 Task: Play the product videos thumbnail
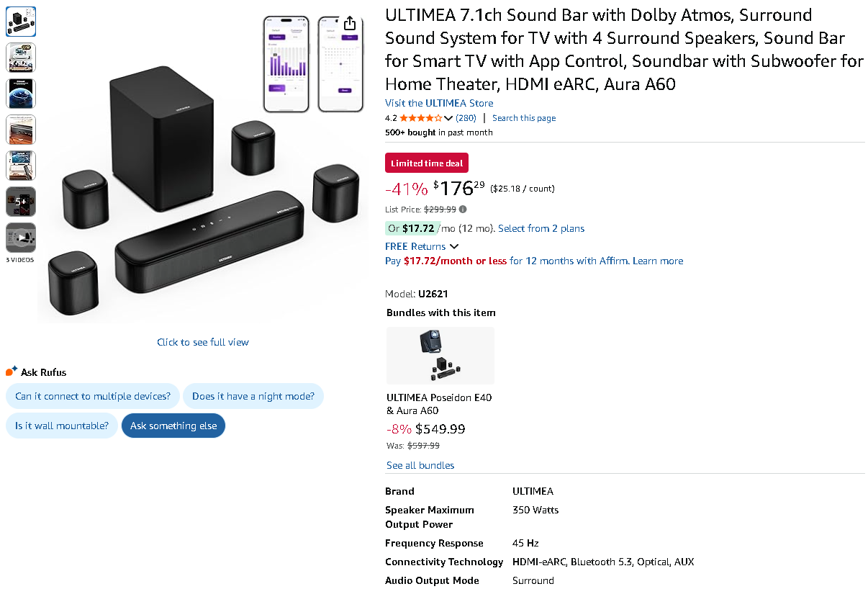21,238
